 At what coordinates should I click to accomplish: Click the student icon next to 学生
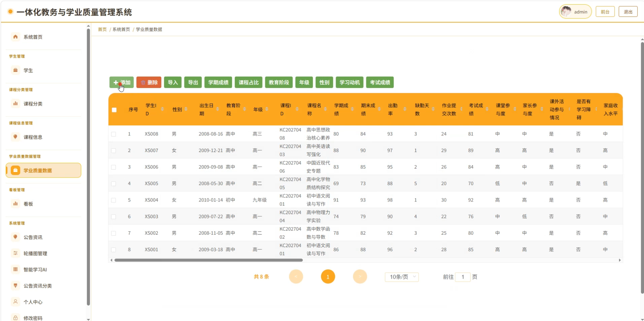coord(15,70)
